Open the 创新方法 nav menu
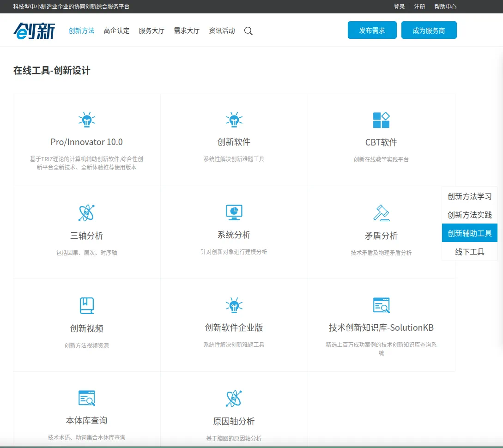The height and width of the screenshot is (448, 503). (81, 31)
